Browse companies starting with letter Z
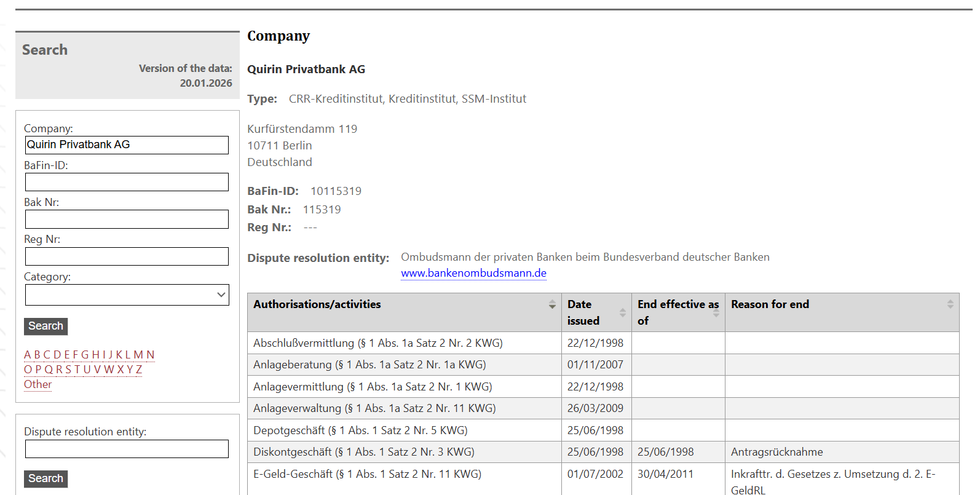The image size is (980, 495). [139, 370]
